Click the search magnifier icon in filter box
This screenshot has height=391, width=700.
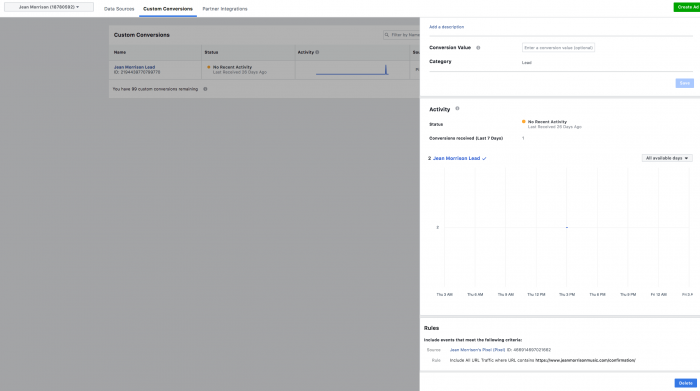(387, 35)
